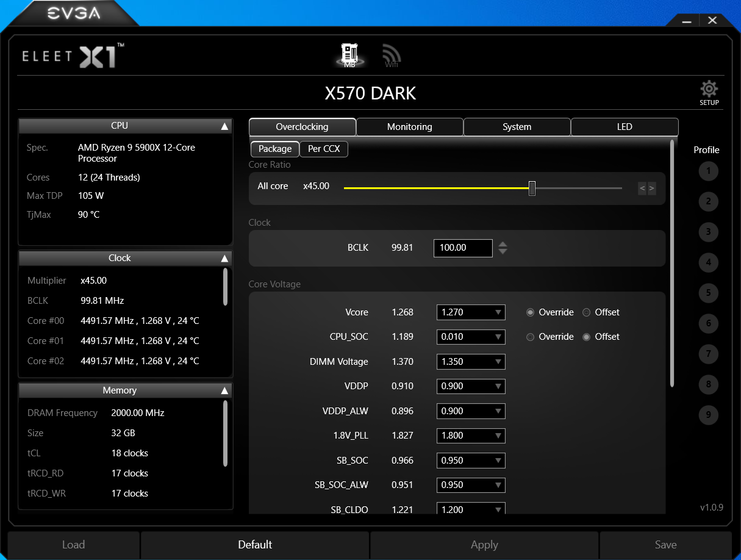Select profile slot 6

[x=708, y=323]
